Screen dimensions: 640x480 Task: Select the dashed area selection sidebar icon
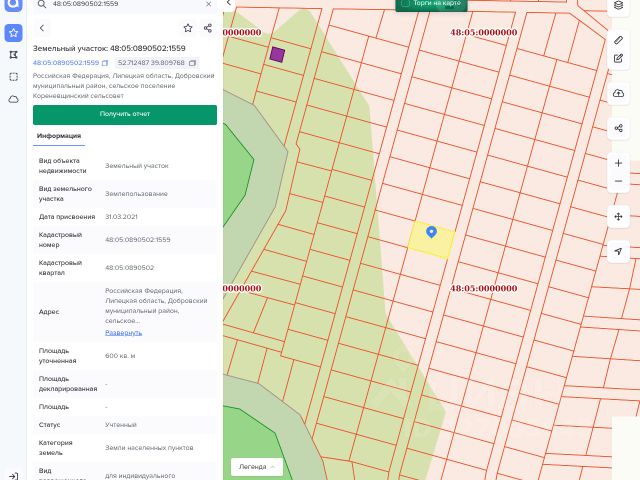tap(13, 77)
